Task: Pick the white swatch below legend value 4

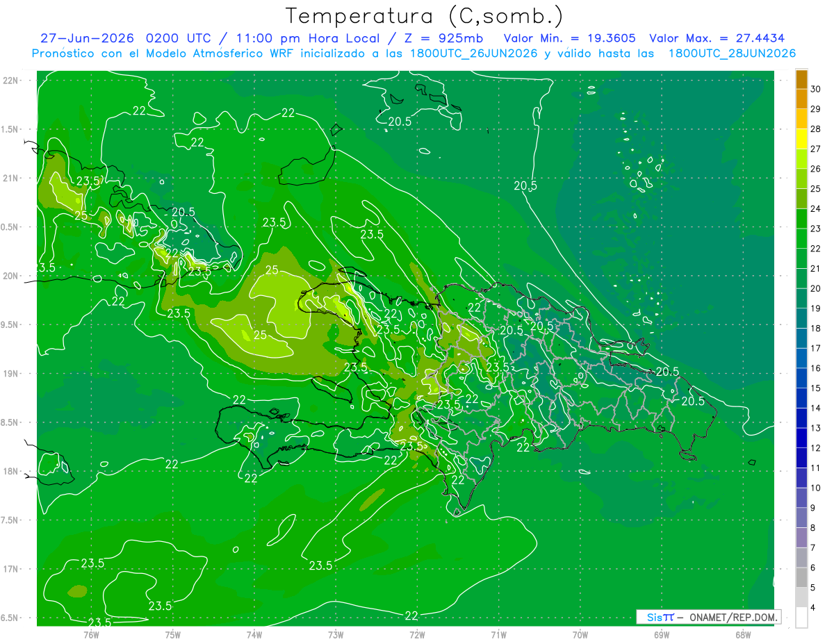Action: click(x=801, y=618)
